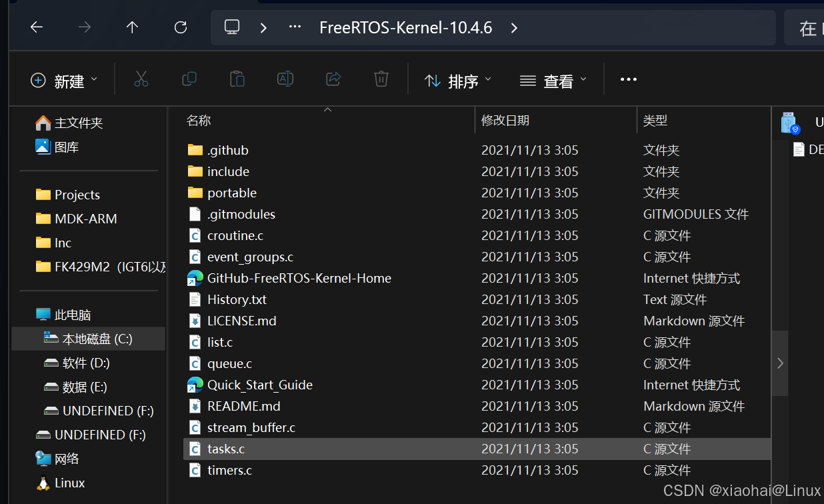The width and height of the screenshot is (824, 504).
Task: Open the address bar ellipsis overflow
Action: 295,27
